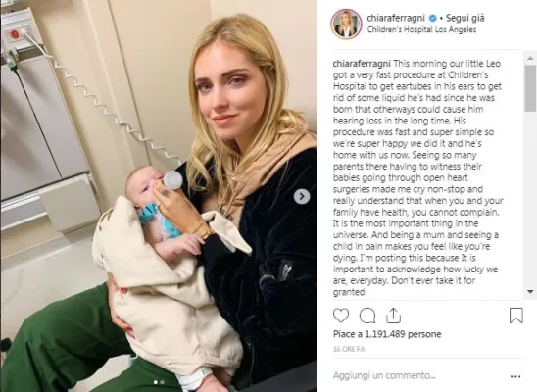This screenshot has width=537, height=392.
Task: Click chiaraferragni username in the caption
Action: point(362,64)
